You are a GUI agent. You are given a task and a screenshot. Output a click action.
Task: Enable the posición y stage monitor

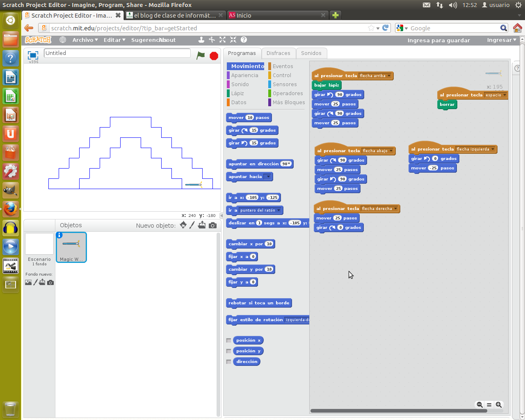[229, 351]
